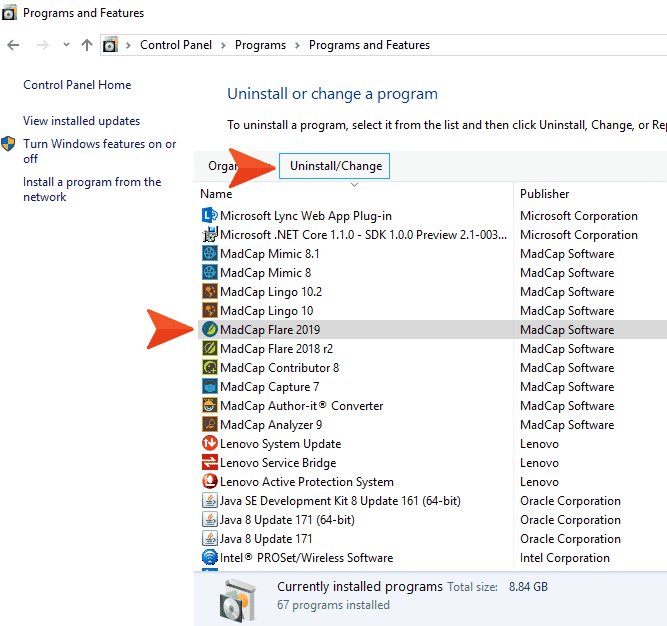This screenshot has width=667, height=626.
Task: Expand the chevron after Control Panel breadcrumb
Action: tap(223, 45)
